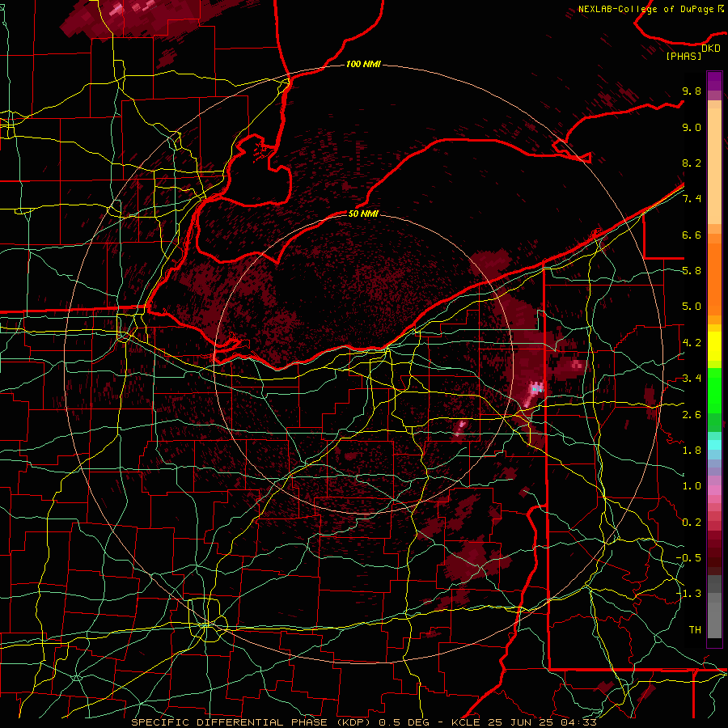Image resolution: width=728 pixels, height=728 pixels.
Task: Click the "DKD" label above the color scale
Action: click(711, 48)
